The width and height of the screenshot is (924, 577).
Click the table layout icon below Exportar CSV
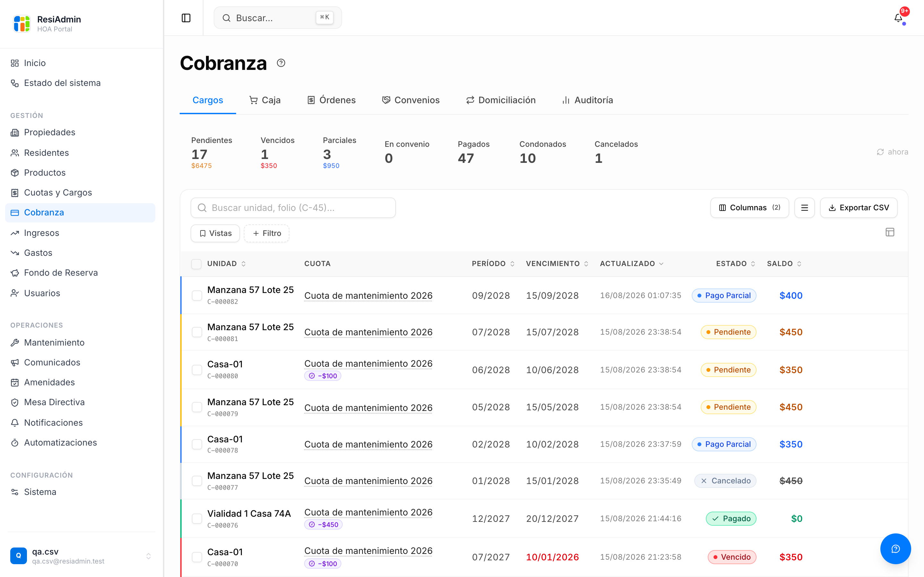pos(890,232)
